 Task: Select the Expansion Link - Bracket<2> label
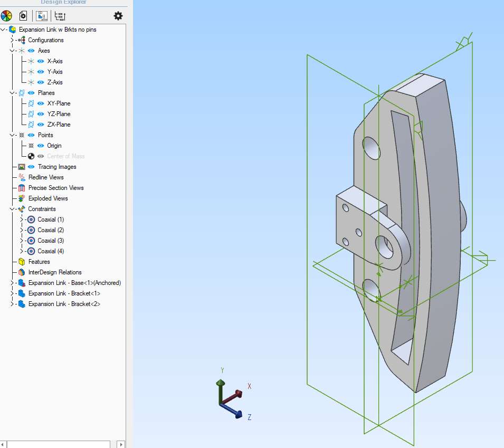pyautogui.click(x=64, y=304)
